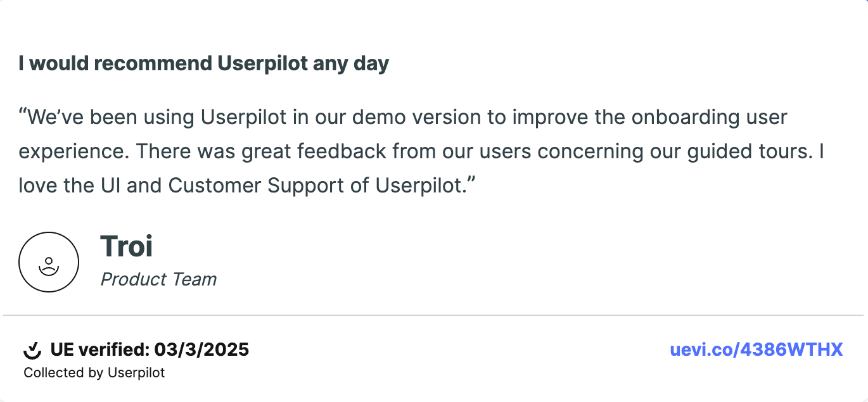Click the UE verified checkmark icon
868x402 pixels.
[x=32, y=349]
